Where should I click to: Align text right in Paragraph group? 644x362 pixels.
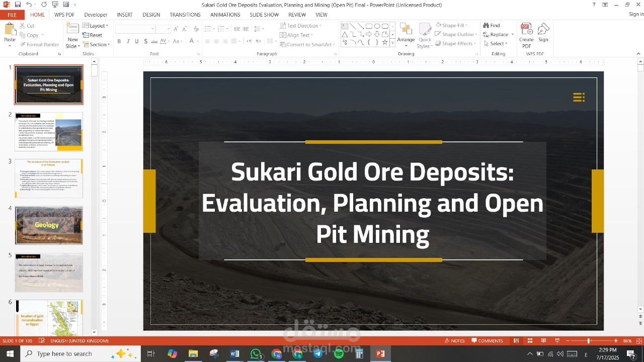coord(225,42)
